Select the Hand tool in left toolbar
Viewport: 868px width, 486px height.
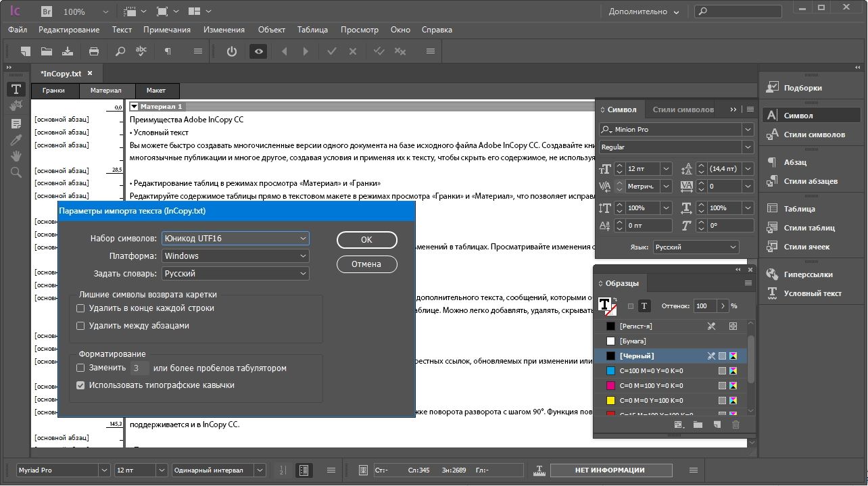tap(16, 156)
